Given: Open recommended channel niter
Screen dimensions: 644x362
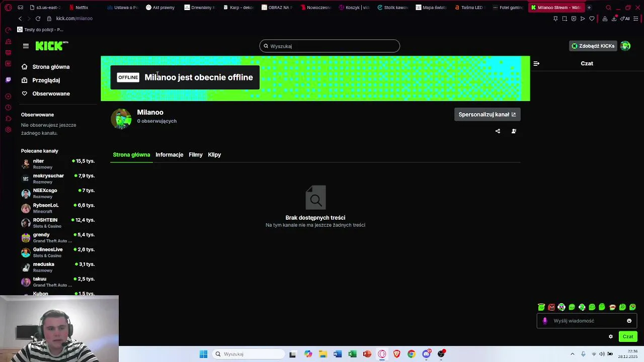Looking at the screenshot, I should 58,164.
